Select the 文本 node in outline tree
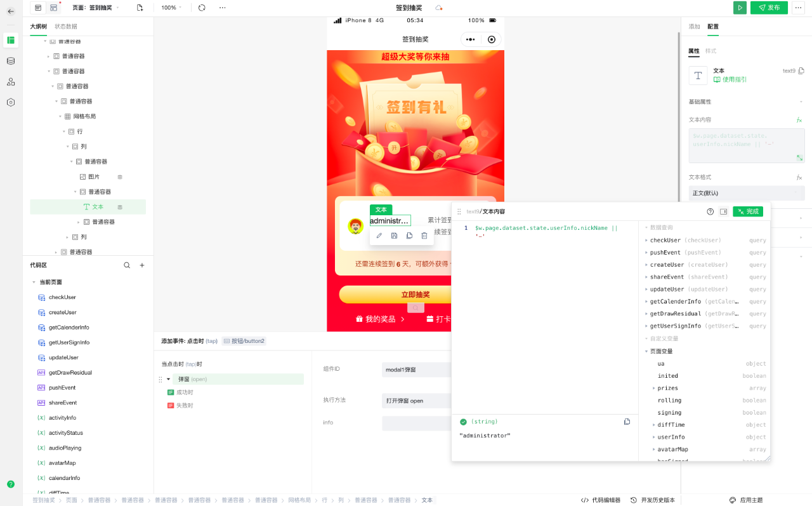812x506 pixels. (x=88, y=207)
